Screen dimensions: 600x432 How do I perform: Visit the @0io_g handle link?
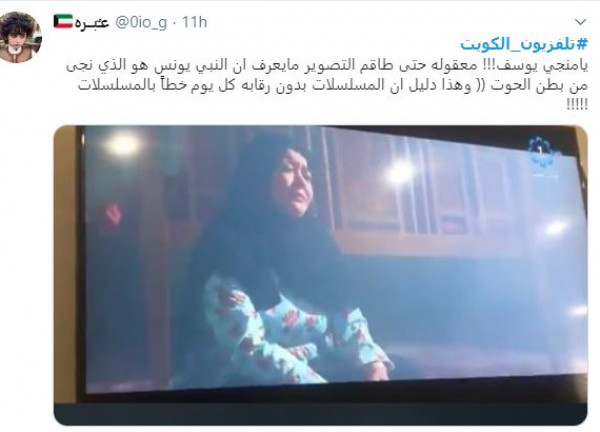[x=141, y=22]
